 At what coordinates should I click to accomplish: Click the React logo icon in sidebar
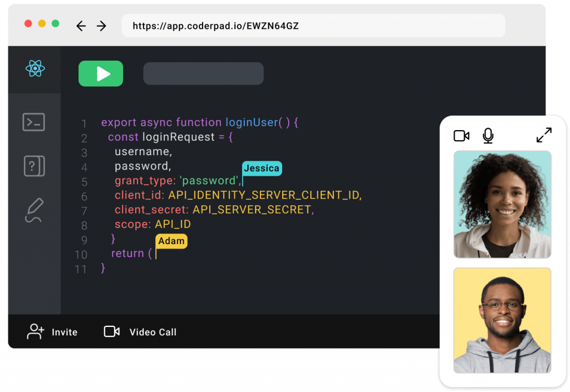[35, 69]
